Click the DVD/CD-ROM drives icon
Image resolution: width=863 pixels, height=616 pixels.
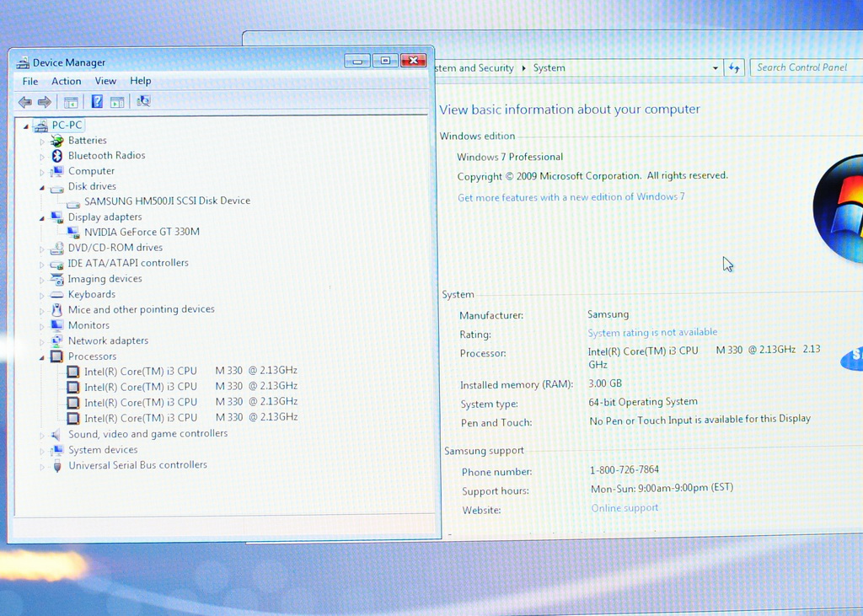tap(56, 249)
